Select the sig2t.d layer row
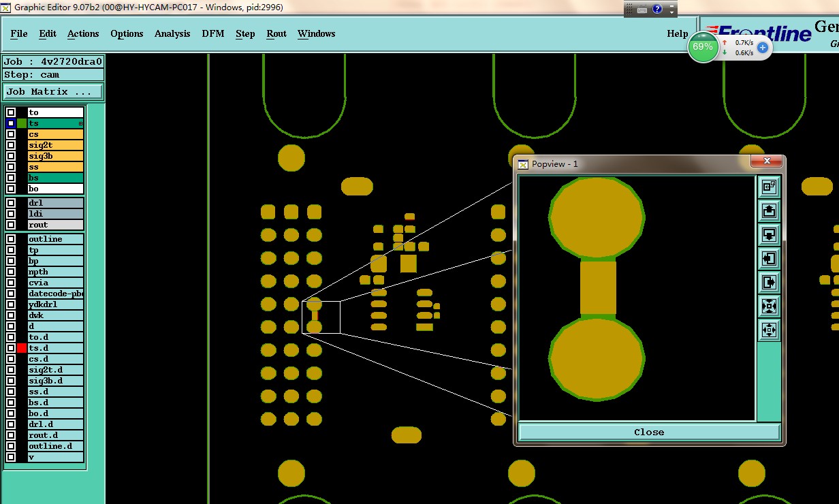 pos(55,370)
